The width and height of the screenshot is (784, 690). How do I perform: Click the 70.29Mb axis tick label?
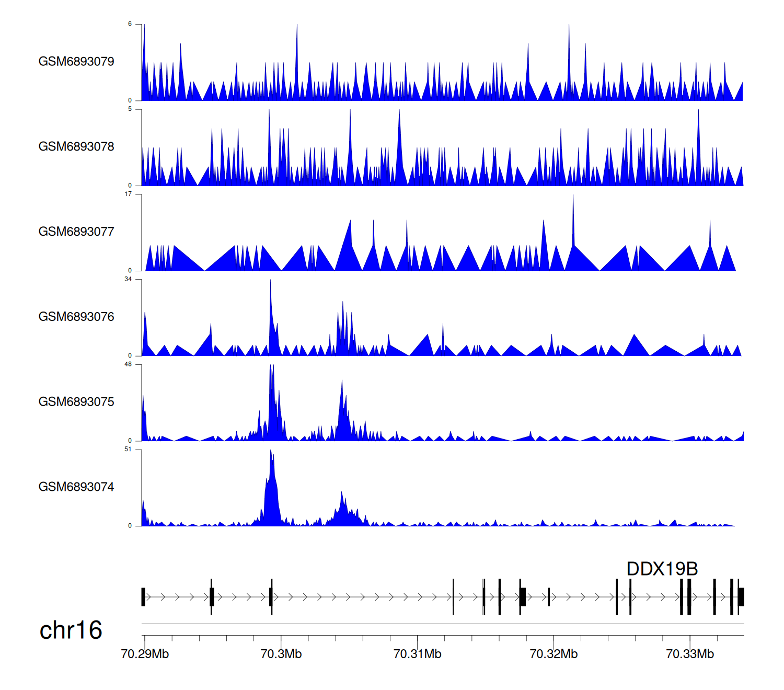pos(145,654)
